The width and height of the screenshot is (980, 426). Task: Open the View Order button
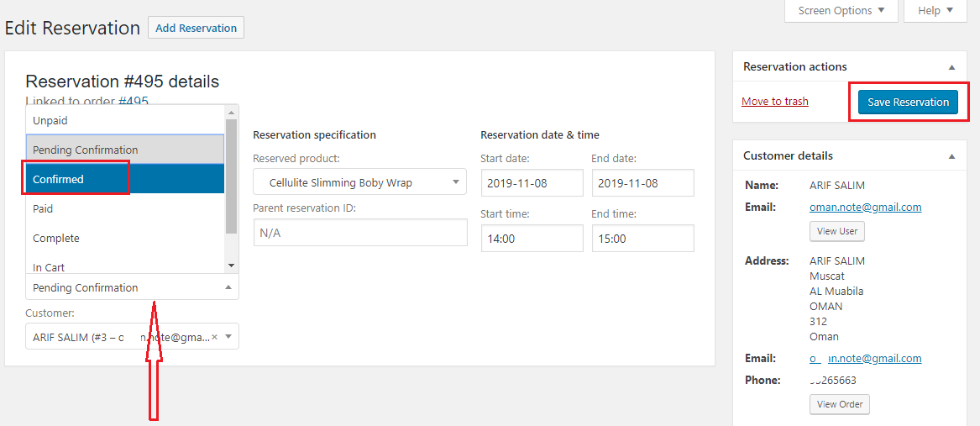click(839, 404)
